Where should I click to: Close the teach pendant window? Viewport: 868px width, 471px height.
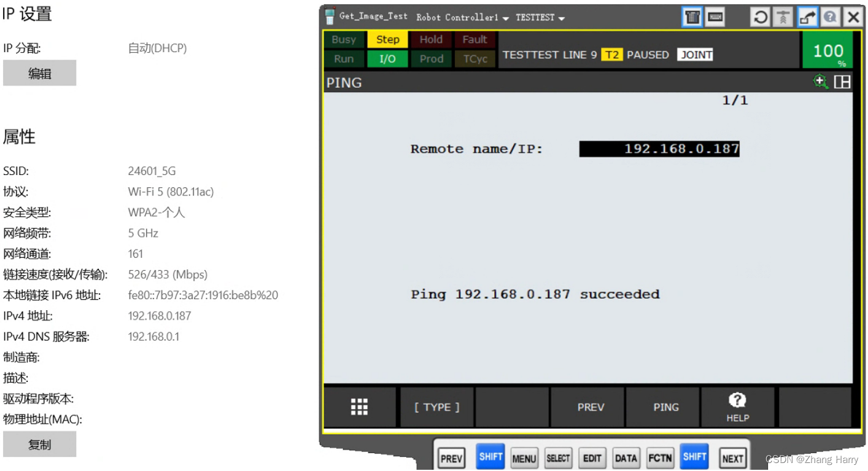[x=853, y=17]
